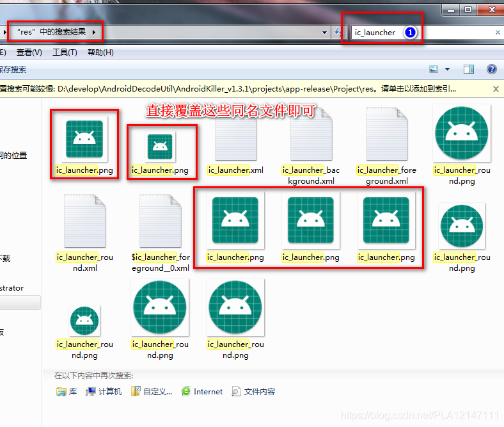Click the 保存搜索 toolbar button
Viewport: 504px width, 427px height.
click(13, 70)
